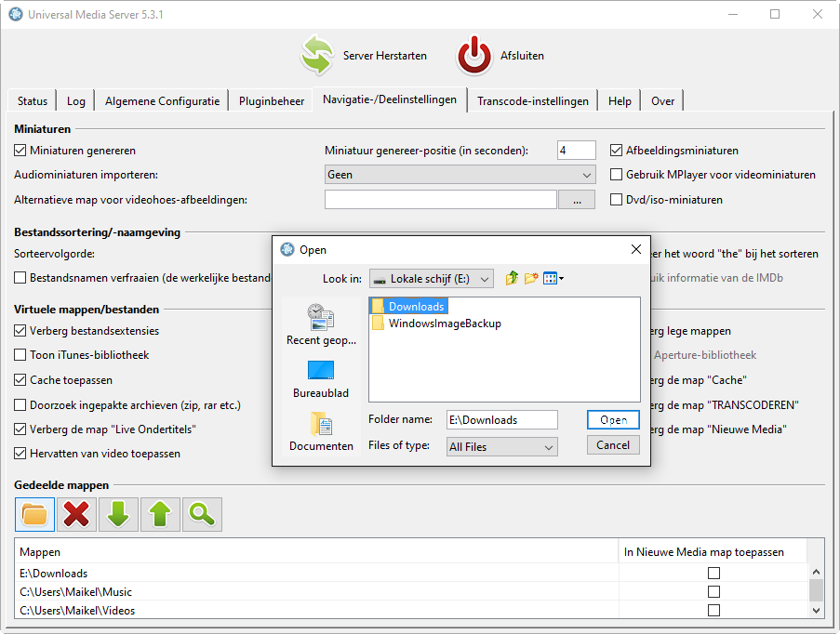Select the Downloads folder in file list
The image size is (840, 634).
pyautogui.click(x=409, y=306)
